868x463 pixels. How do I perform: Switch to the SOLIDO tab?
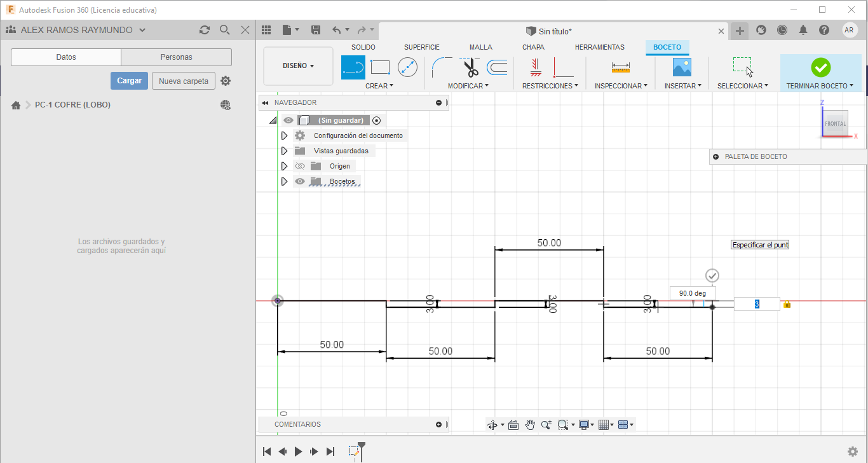click(363, 47)
